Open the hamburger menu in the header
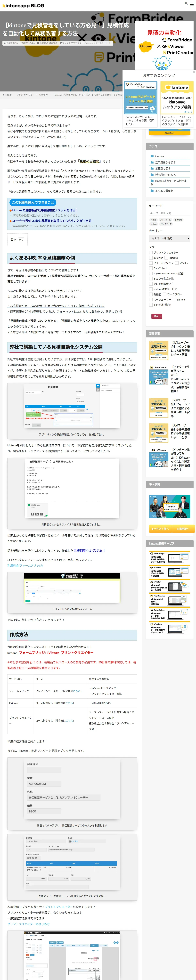This screenshot has height=980, width=196. point(191,6)
